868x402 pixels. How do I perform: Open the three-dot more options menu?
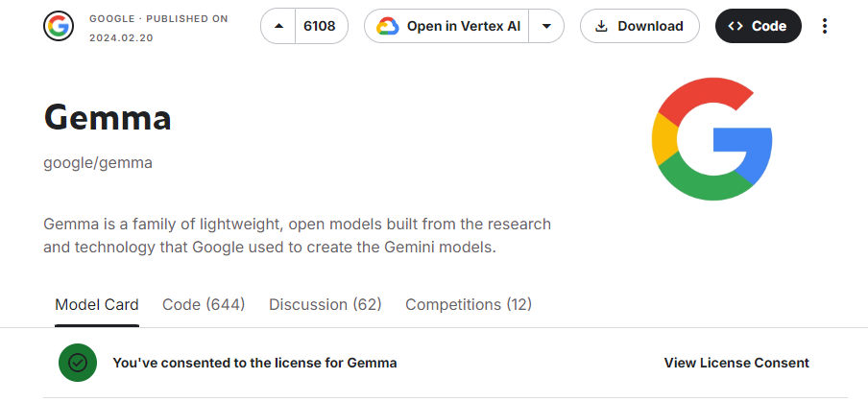[x=825, y=26]
